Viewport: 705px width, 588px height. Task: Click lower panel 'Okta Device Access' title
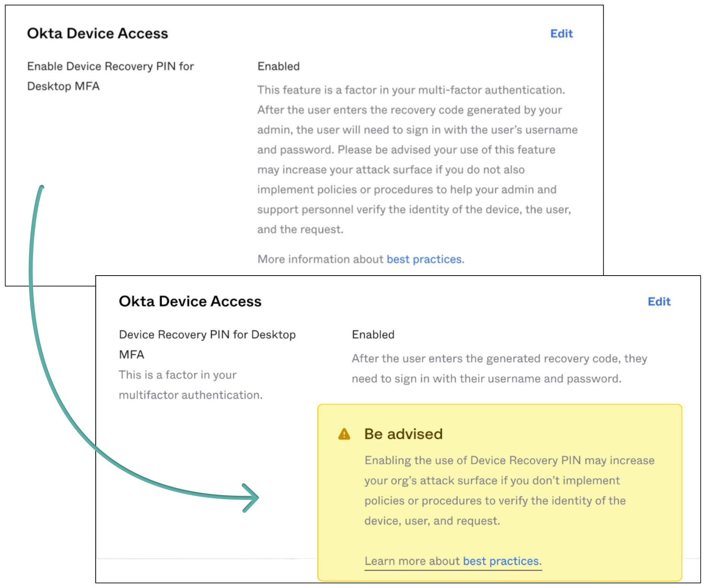pyautogui.click(x=190, y=301)
